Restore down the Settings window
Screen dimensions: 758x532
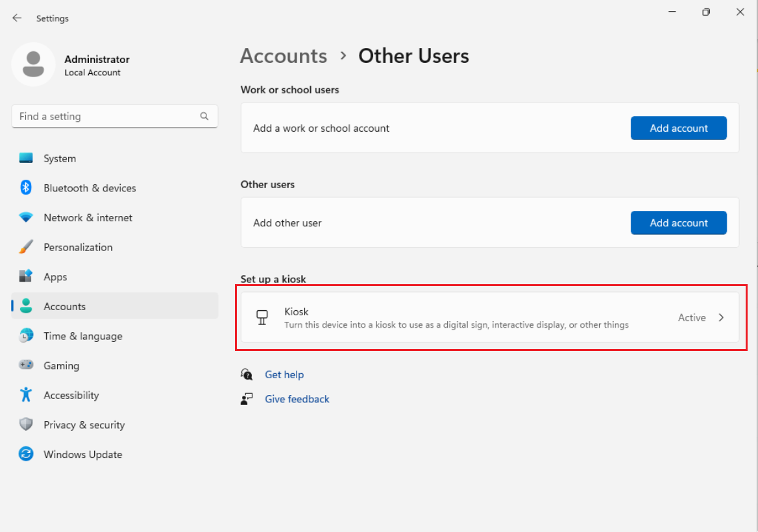tap(706, 12)
